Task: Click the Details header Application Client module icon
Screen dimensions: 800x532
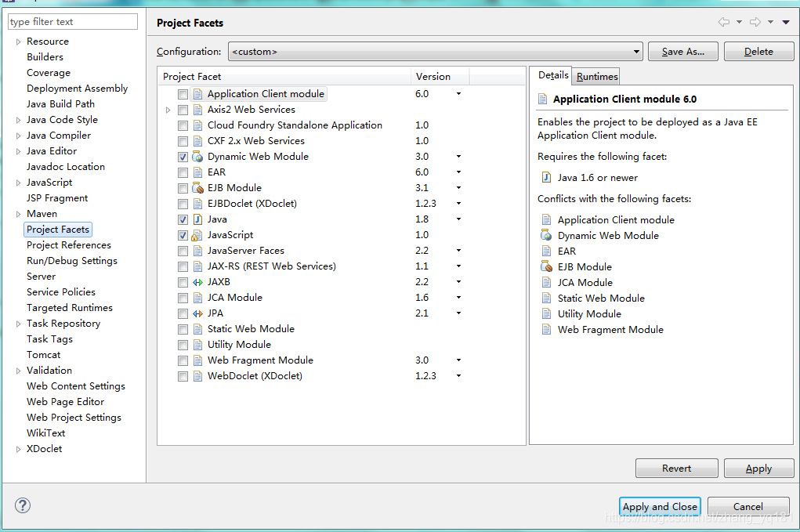Action: (542, 99)
